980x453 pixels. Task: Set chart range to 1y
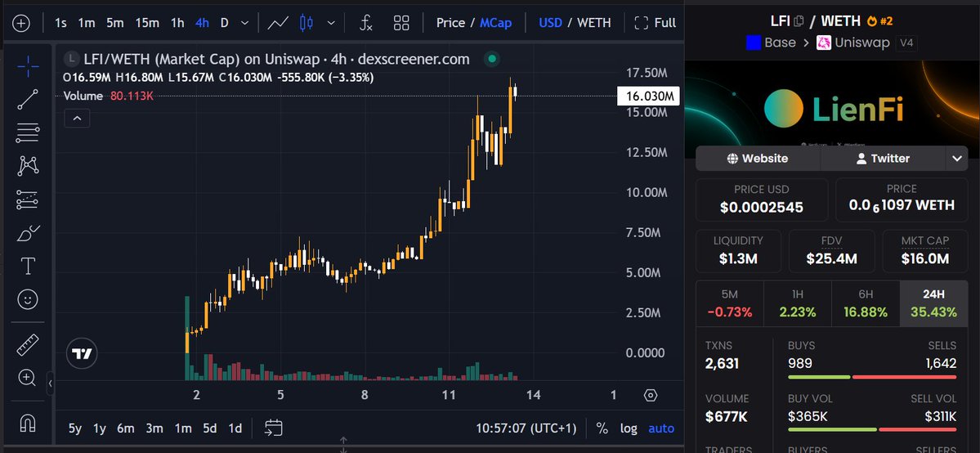pyautogui.click(x=100, y=428)
